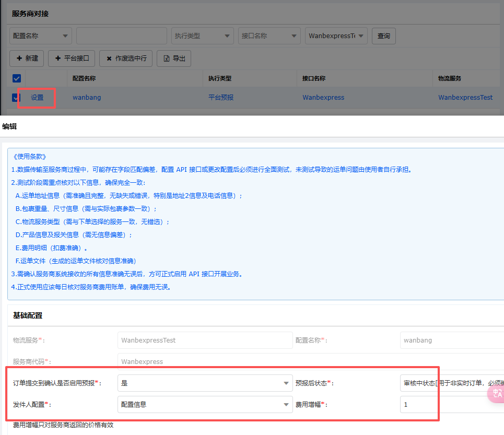The height and width of the screenshot is (435, 504).
Task: Toggle the select-all checkbox in table header
Action: [x=17, y=78]
